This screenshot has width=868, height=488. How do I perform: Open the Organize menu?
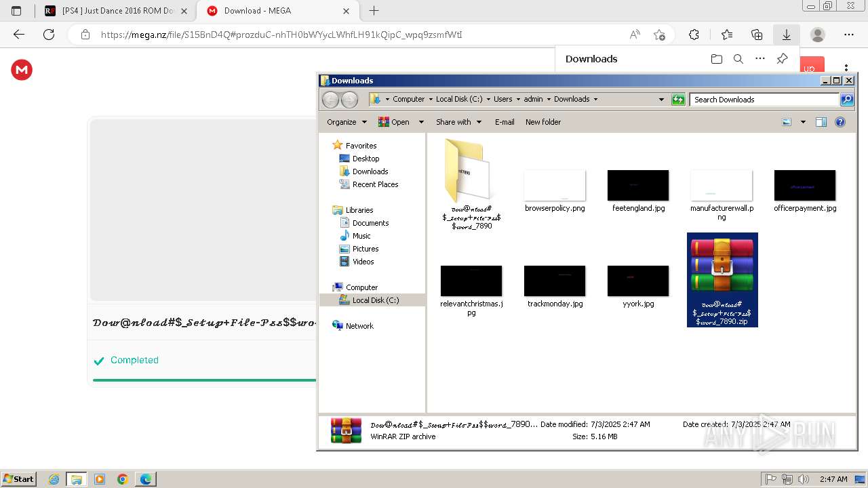click(347, 122)
